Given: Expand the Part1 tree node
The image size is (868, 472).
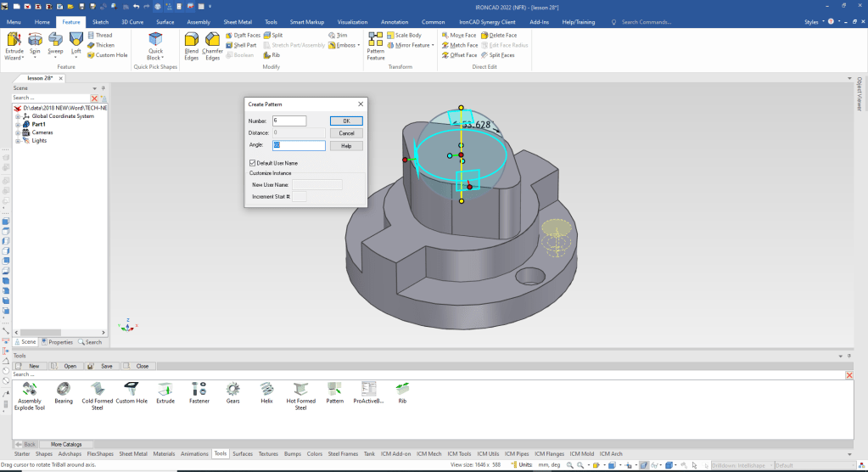Looking at the screenshot, I should pos(17,124).
